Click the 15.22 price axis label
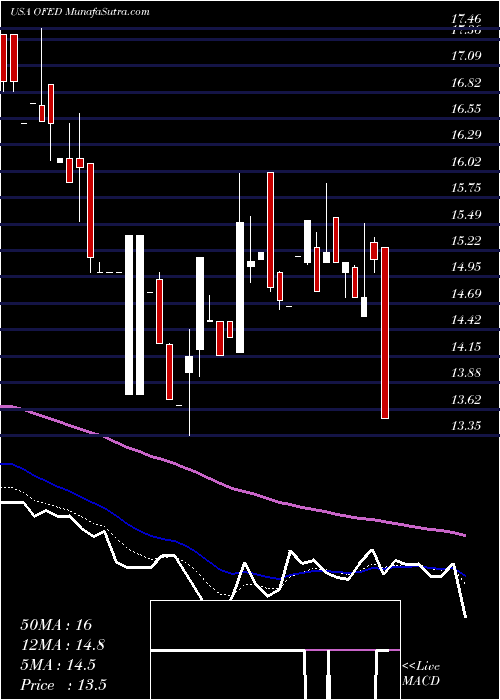This screenshot has width=500, height=700. [466, 241]
